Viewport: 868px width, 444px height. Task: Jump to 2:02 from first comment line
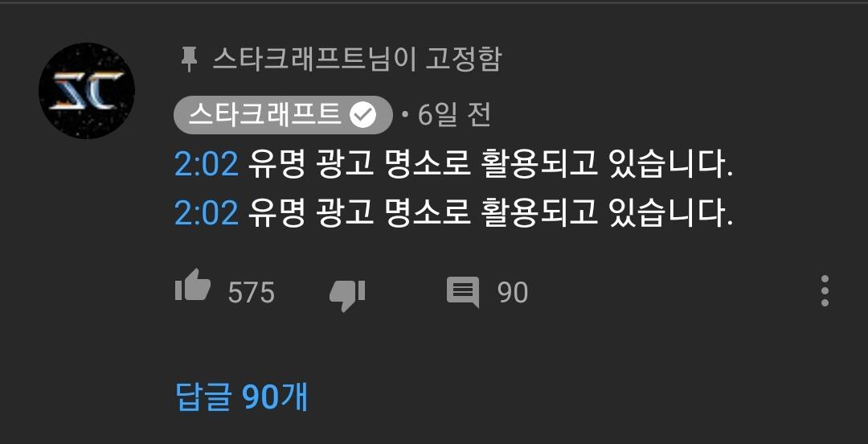coord(207,165)
